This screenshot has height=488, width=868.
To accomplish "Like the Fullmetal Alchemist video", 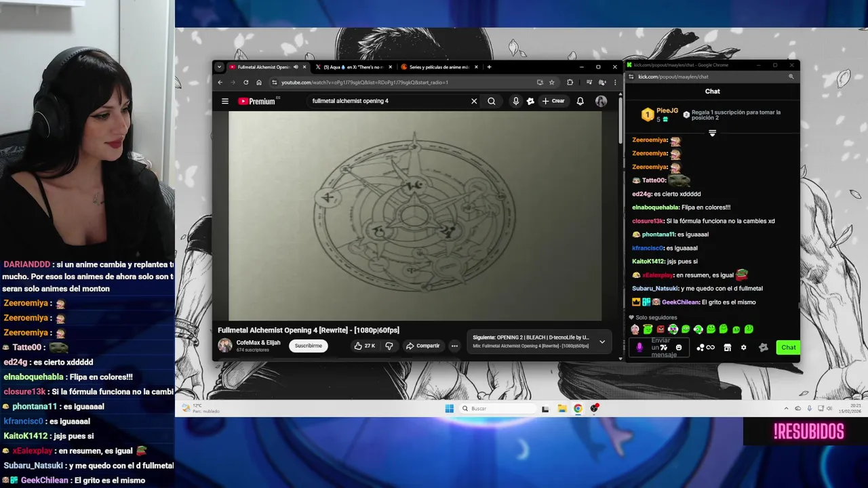I will pos(365,346).
